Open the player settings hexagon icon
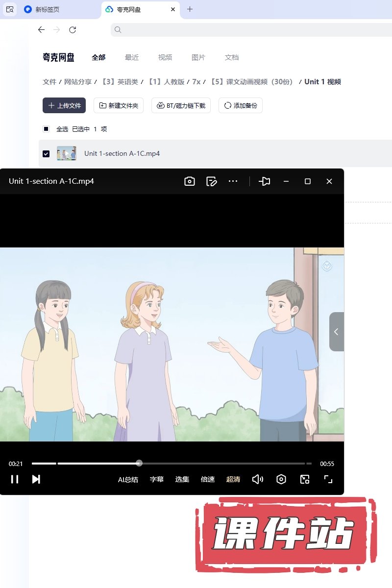Screen dimensions: 392x588 tap(281, 479)
